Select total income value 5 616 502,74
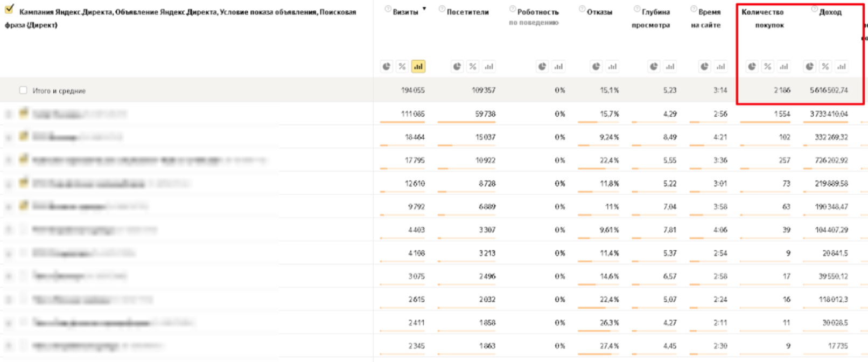This screenshot has width=868, height=362. [829, 90]
